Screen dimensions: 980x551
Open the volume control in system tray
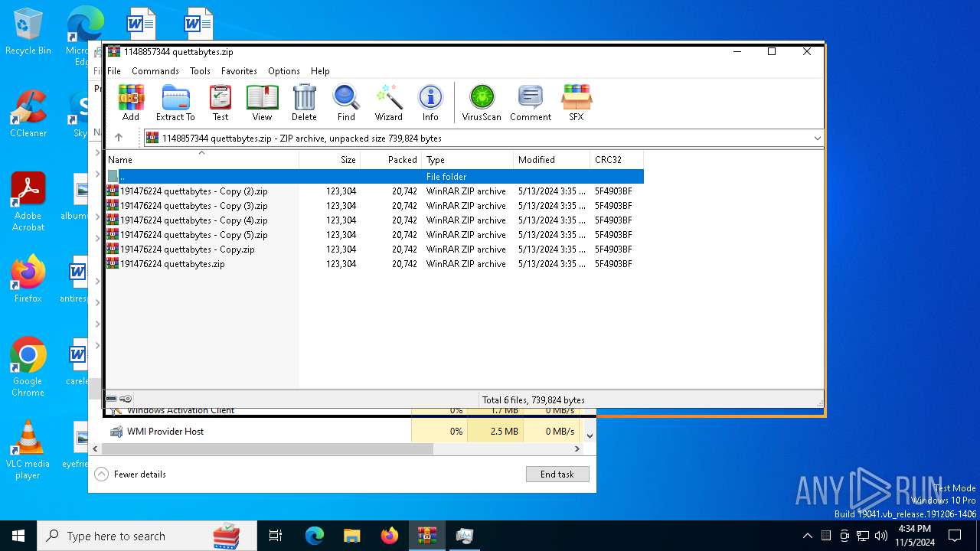pos(881,536)
